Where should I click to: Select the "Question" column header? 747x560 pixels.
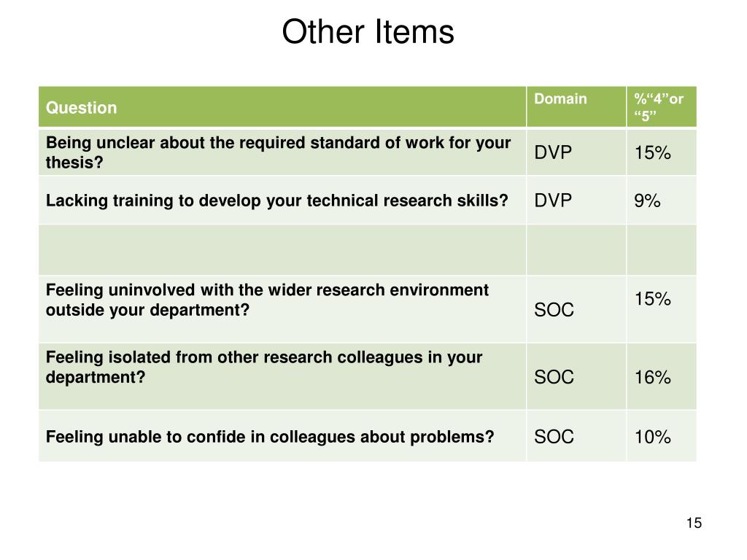click(282, 107)
